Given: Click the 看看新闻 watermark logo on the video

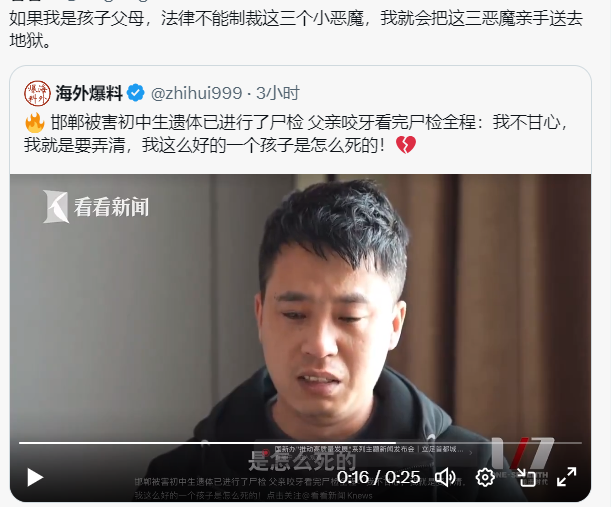Looking at the screenshot, I should [x=96, y=207].
